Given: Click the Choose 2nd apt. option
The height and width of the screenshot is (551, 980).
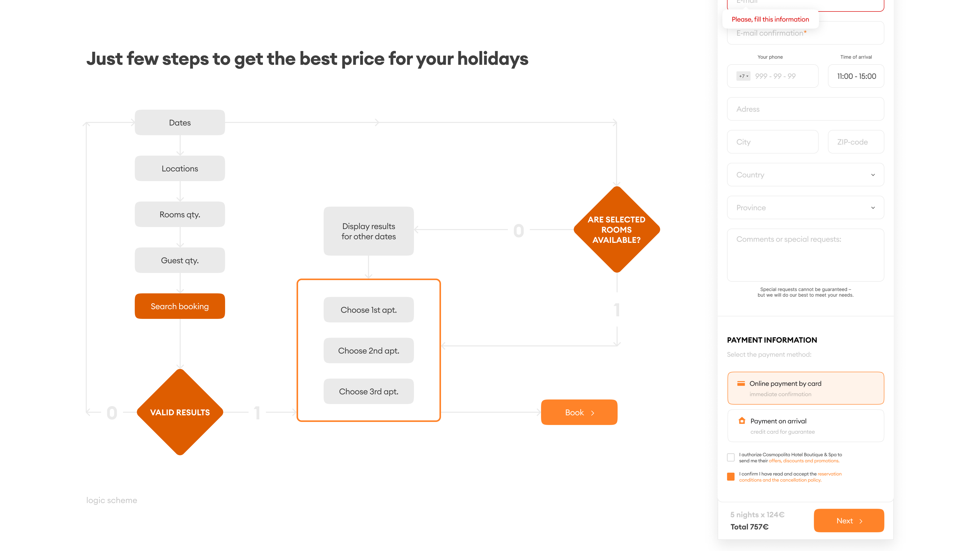Looking at the screenshot, I should tap(368, 350).
